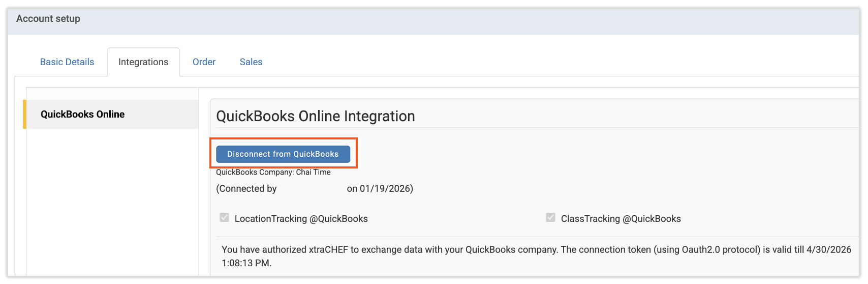
Task: Click the LocationTracking @QuickBooks label
Action: click(301, 219)
